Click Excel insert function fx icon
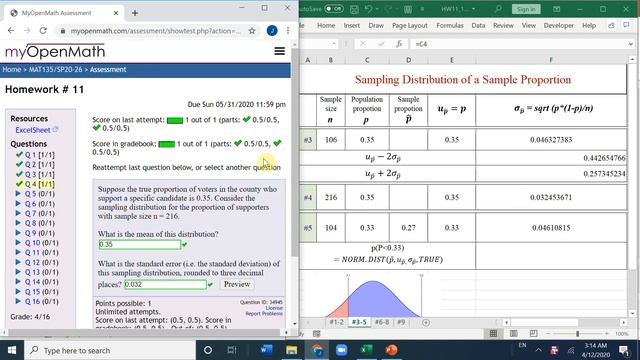Screen dimensions: 640x360 pos(399,44)
